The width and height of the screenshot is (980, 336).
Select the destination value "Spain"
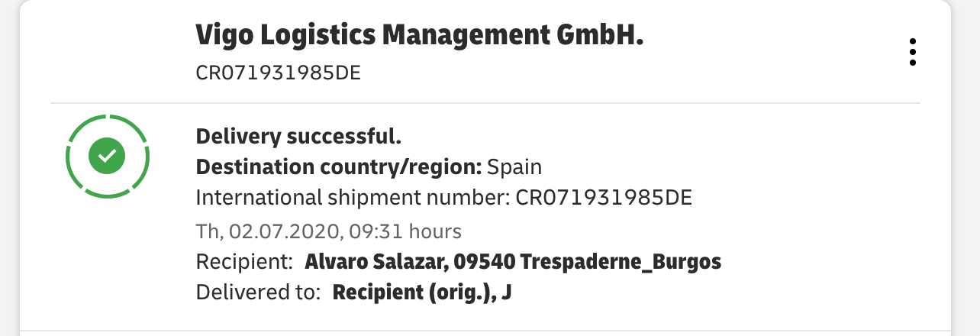[x=514, y=167]
